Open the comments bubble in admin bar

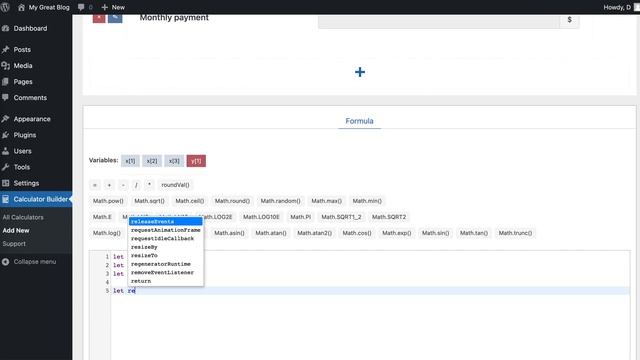click(x=81, y=7)
